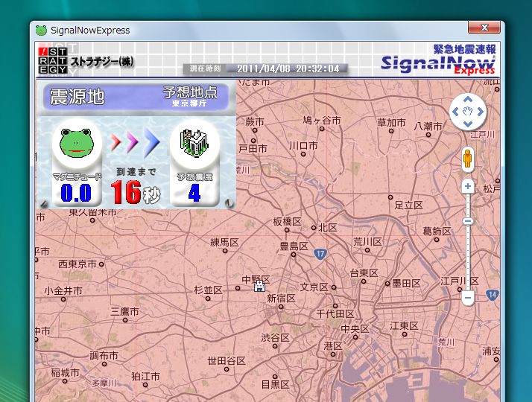Click the 墨田区 map label
The width and height of the screenshot is (532, 402).
(407, 284)
